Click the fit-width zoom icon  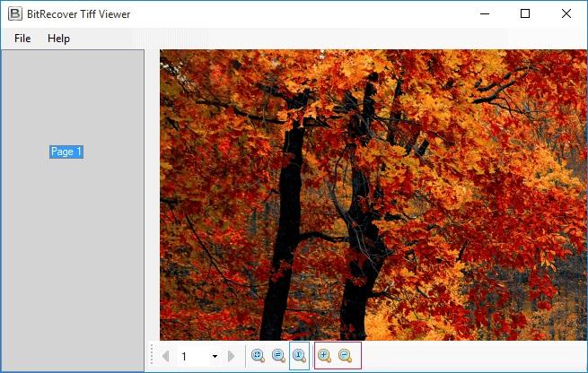(278, 355)
